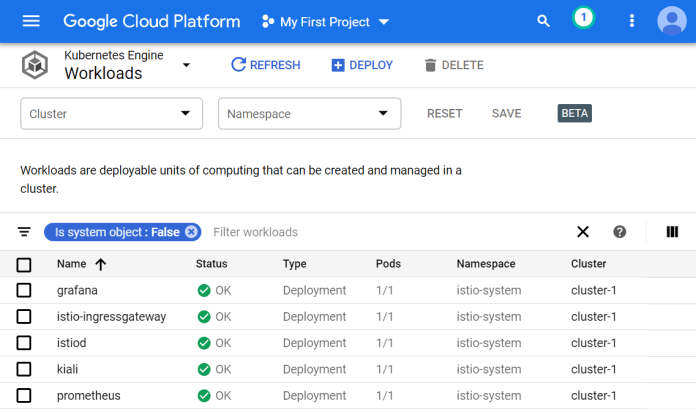Click the 1/1 pods value for istio-ingressgateway
Screen dimensions: 696x412
coord(384,317)
